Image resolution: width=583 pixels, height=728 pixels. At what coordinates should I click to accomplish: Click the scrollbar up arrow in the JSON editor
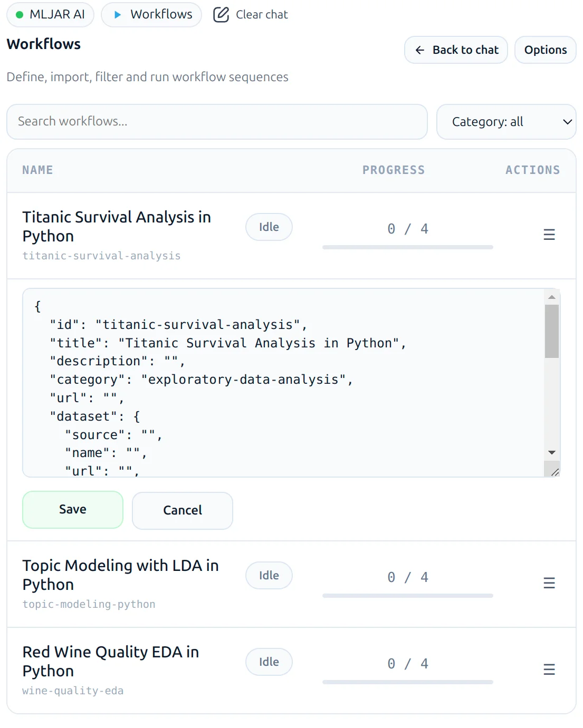click(x=552, y=296)
